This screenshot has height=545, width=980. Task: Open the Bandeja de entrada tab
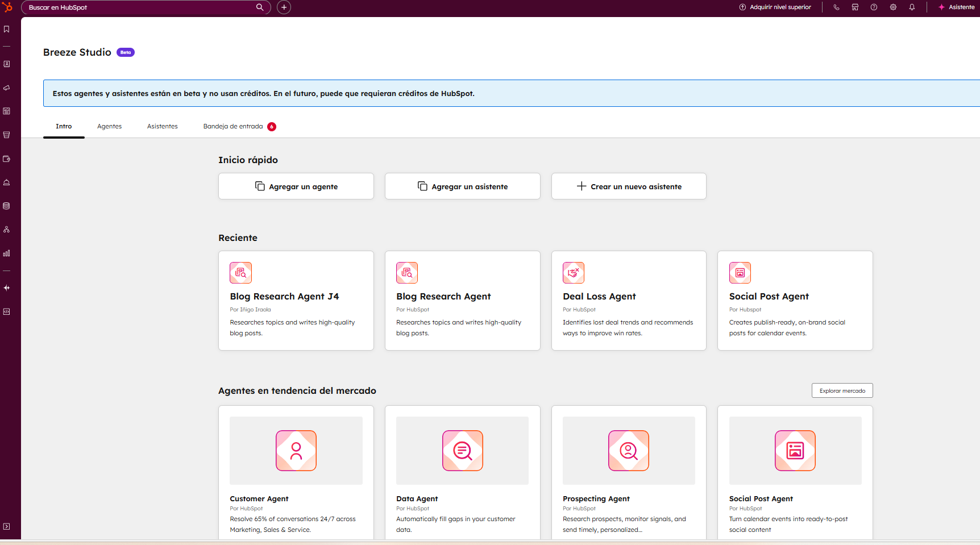(x=233, y=126)
